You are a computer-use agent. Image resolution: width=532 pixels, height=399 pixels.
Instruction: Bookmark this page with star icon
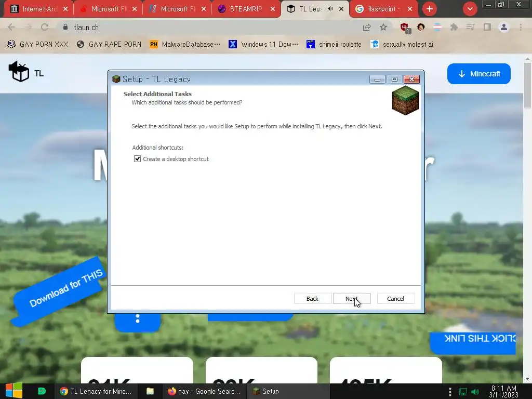[x=383, y=27]
